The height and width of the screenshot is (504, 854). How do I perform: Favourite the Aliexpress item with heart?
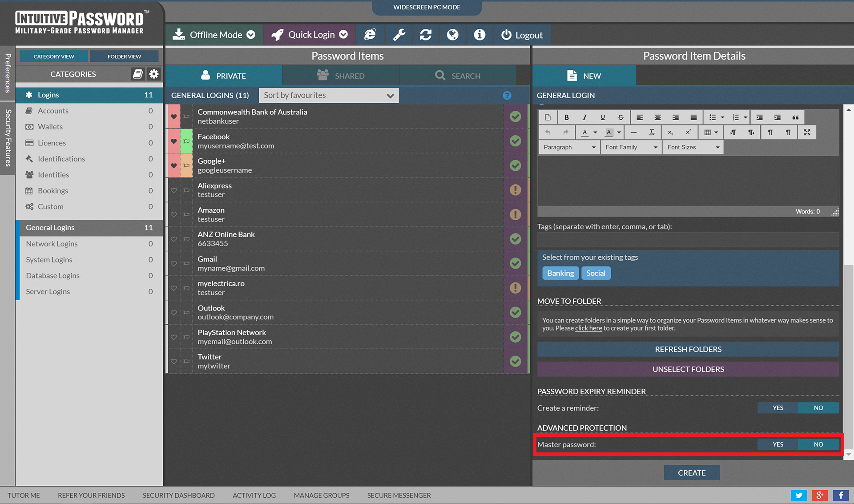(x=174, y=190)
